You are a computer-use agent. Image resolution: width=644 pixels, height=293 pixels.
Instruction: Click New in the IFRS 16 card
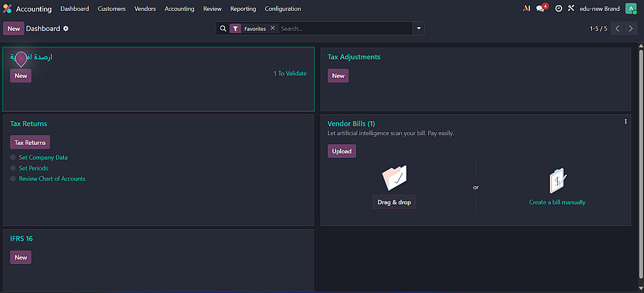tap(21, 257)
